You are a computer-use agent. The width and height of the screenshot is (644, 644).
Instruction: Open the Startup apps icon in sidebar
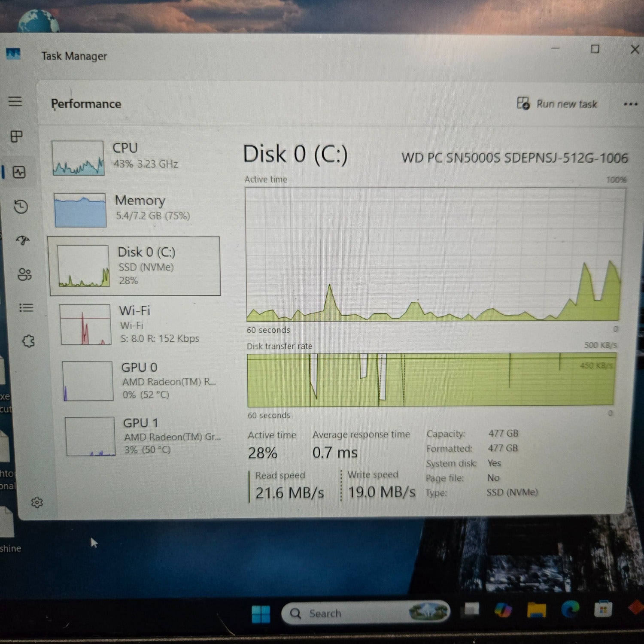click(x=23, y=240)
